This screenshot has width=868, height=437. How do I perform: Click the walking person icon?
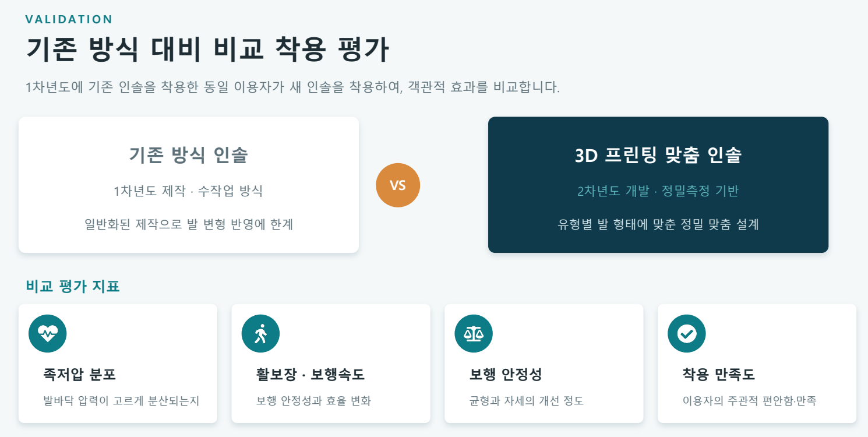click(x=260, y=333)
